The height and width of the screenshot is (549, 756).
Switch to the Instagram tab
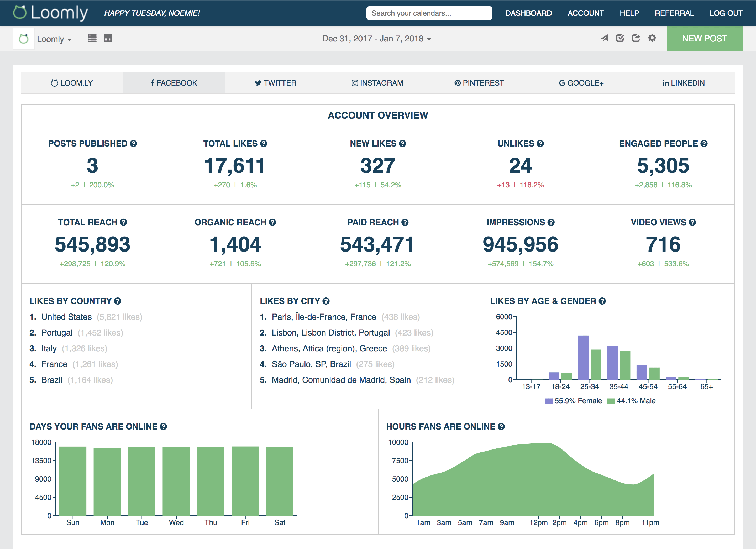pyautogui.click(x=377, y=83)
